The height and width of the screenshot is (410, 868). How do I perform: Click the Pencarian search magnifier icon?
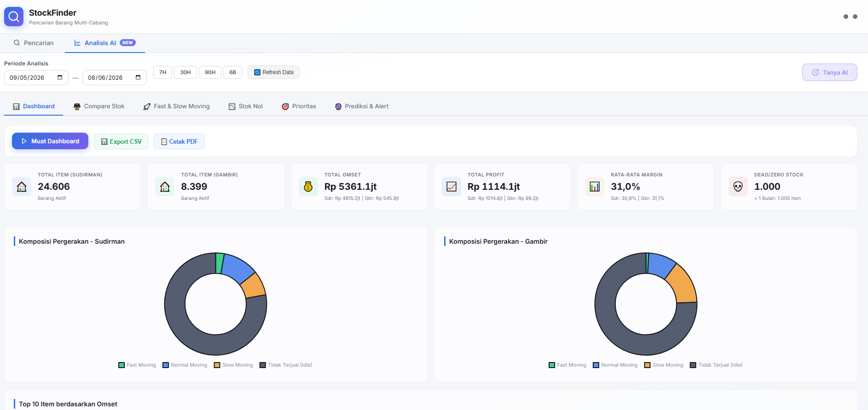(17, 43)
